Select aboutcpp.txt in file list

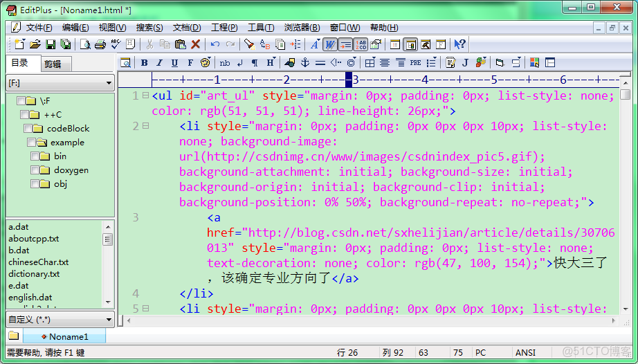tap(34, 239)
